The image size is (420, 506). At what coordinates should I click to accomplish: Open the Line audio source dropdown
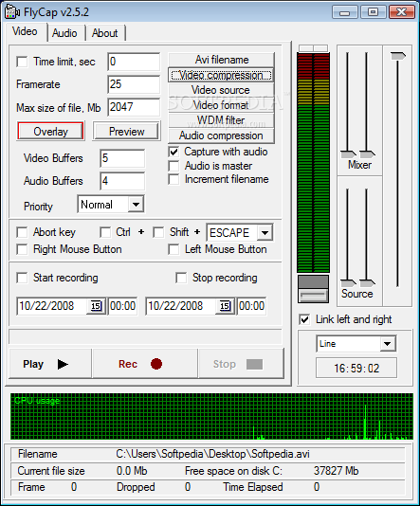pyautogui.click(x=388, y=344)
